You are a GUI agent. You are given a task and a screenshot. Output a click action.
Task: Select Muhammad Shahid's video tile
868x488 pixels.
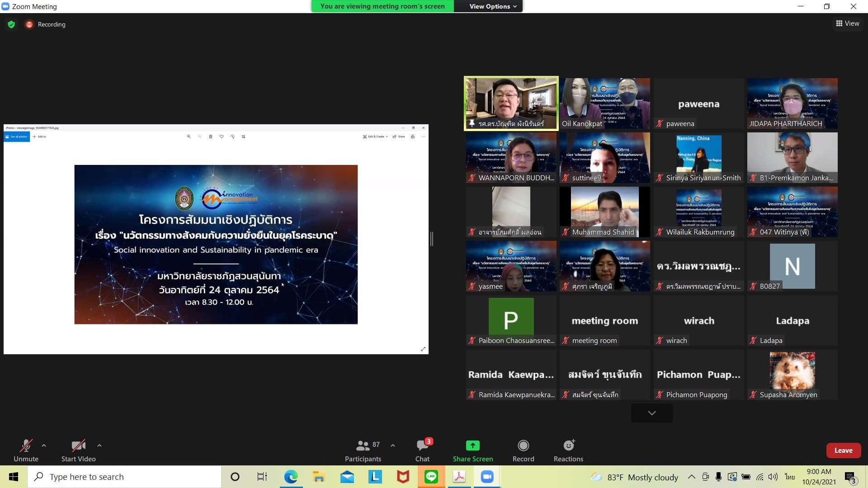click(604, 211)
